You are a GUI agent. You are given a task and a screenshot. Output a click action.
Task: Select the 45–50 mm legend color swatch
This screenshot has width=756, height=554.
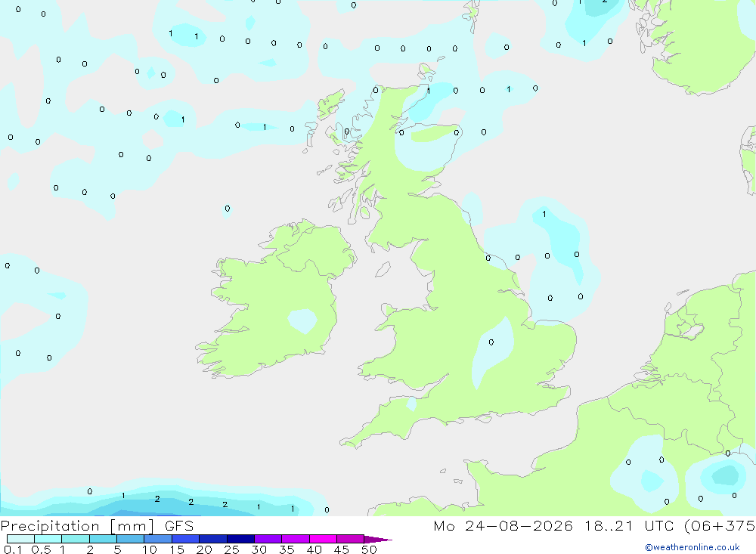[351, 539]
